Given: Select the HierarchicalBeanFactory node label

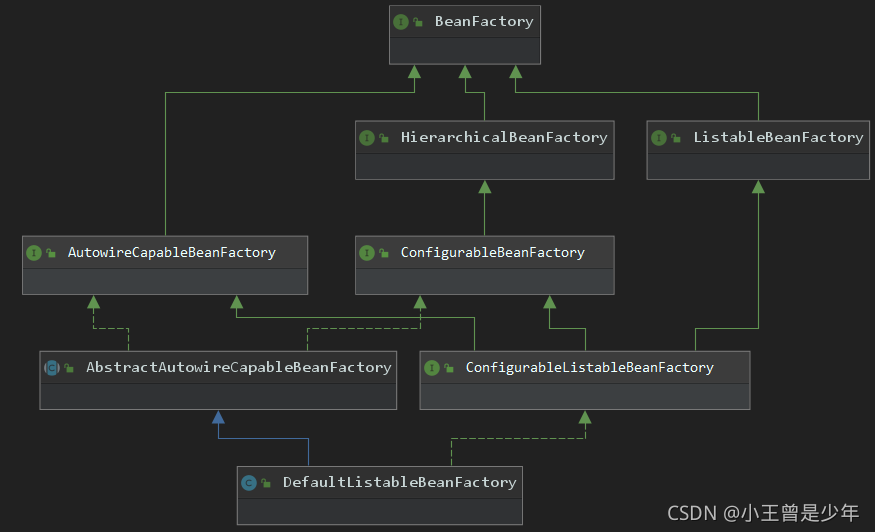Looking at the screenshot, I should 504,137.
